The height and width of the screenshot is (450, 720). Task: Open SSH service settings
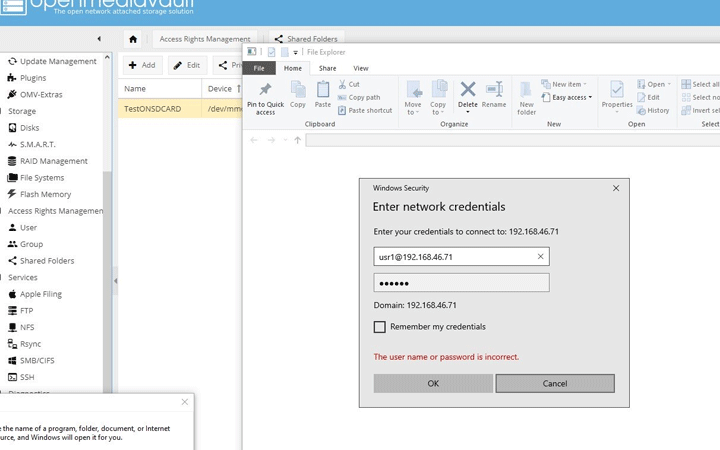click(x=21, y=377)
